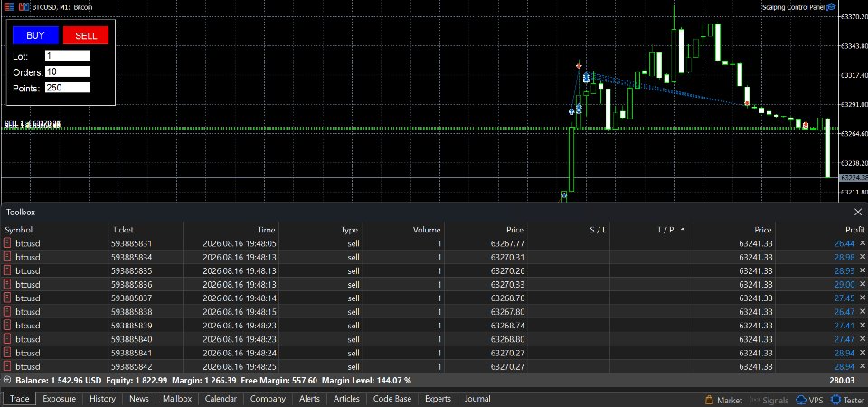Close position with ticket 593885842
The width and height of the screenshot is (868, 407).
pos(863,366)
